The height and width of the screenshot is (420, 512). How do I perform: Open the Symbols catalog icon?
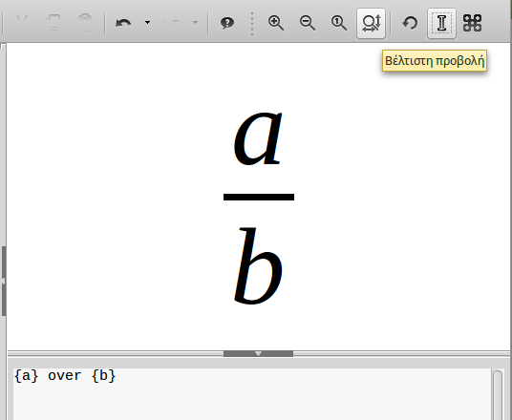(x=472, y=23)
